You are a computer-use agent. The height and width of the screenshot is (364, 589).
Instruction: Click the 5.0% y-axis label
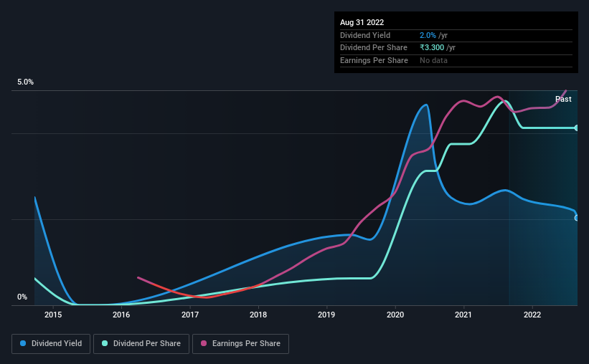(x=26, y=82)
